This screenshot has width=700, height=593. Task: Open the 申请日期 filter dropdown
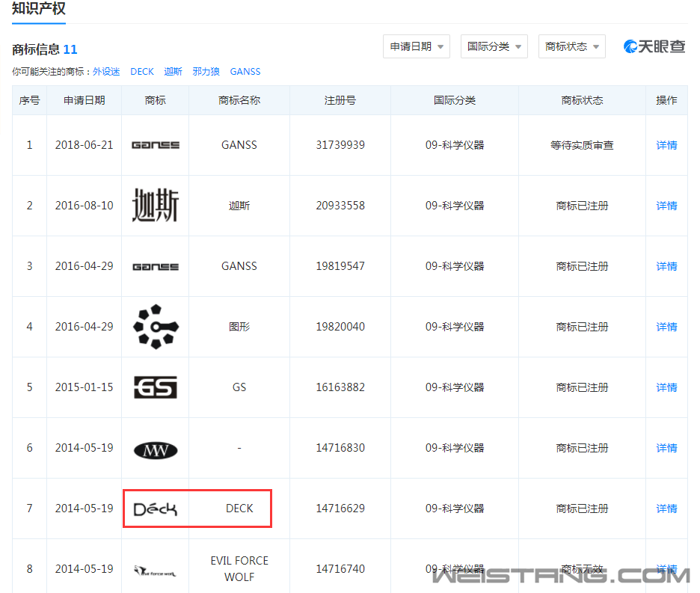pyautogui.click(x=416, y=46)
